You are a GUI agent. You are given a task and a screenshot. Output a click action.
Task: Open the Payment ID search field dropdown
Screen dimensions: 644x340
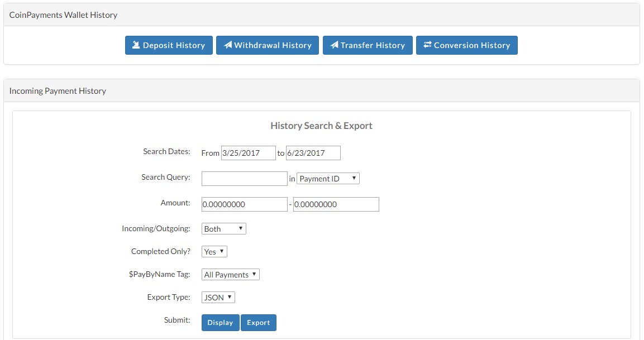coord(328,179)
